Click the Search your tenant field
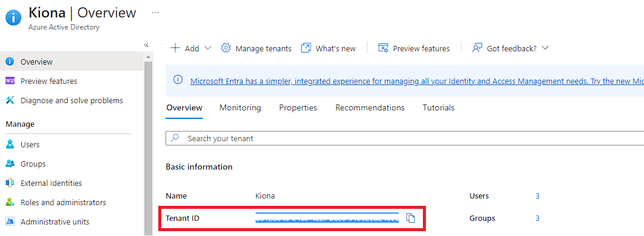This screenshot has width=644, height=236. [x=405, y=138]
